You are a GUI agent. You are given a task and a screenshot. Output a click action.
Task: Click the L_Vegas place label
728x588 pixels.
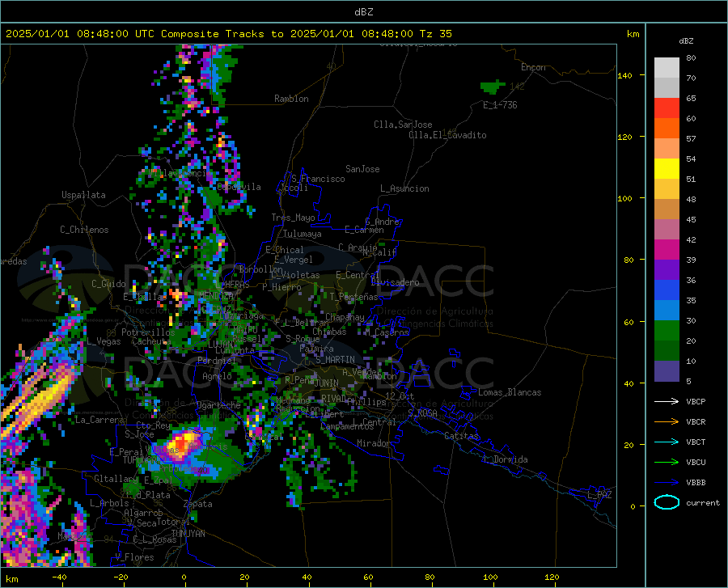pyautogui.click(x=104, y=341)
